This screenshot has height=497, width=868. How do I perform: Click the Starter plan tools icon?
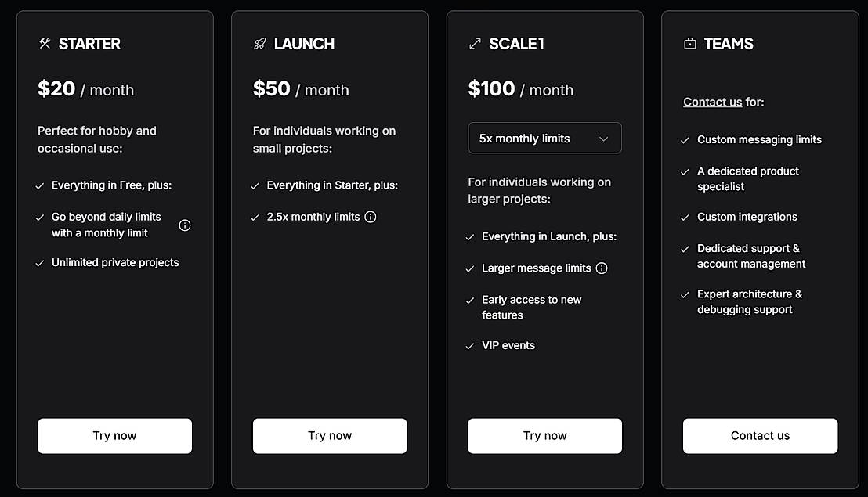pyautogui.click(x=45, y=44)
